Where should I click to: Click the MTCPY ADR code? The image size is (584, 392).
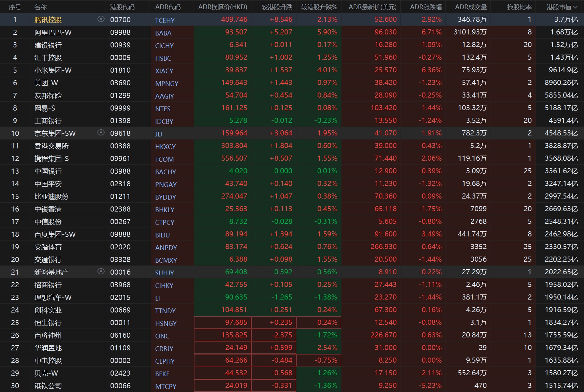(166, 387)
